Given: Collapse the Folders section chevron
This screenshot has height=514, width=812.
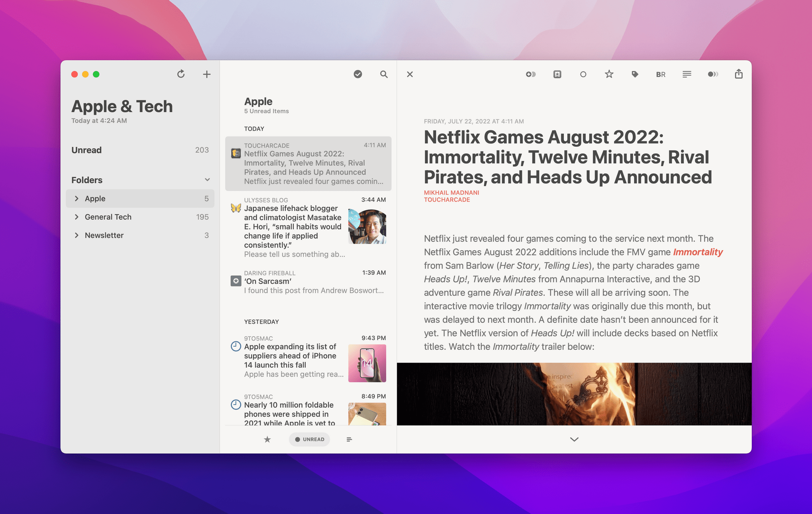Looking at the screenshot, I should pyautogui.click(x=207, y=180).
